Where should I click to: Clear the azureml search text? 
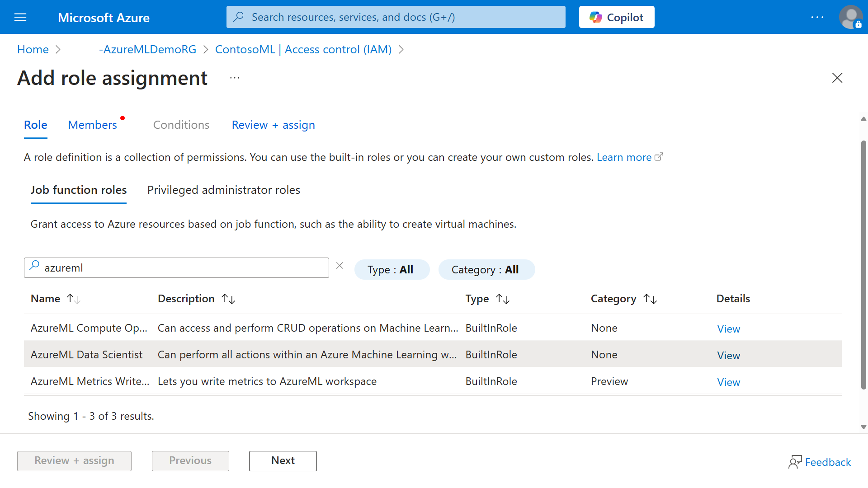(340, 265)
